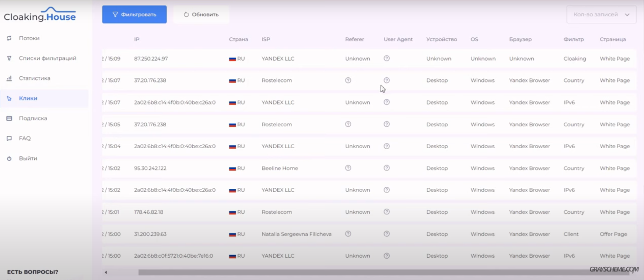The image size is (644, 280).
Task: Click IP address 31.200.239.63
Action: (x=150, y=234)
